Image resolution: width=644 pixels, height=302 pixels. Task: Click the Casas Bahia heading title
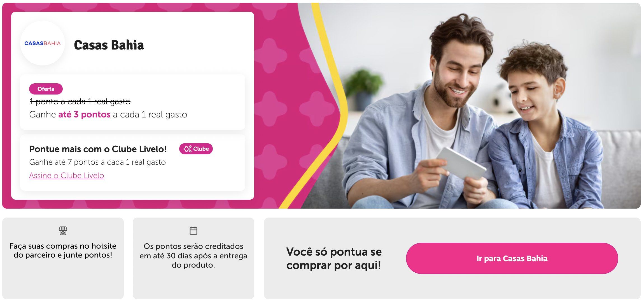[109, 45]
